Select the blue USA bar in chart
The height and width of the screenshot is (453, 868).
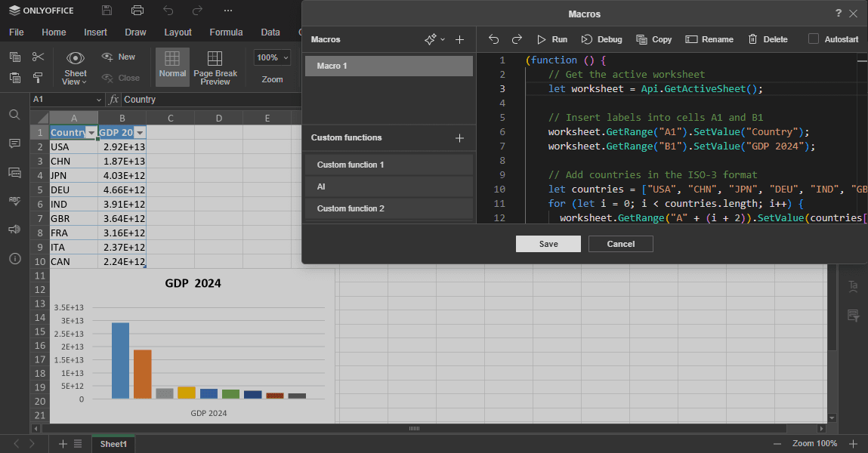click(x=120, y=361)
